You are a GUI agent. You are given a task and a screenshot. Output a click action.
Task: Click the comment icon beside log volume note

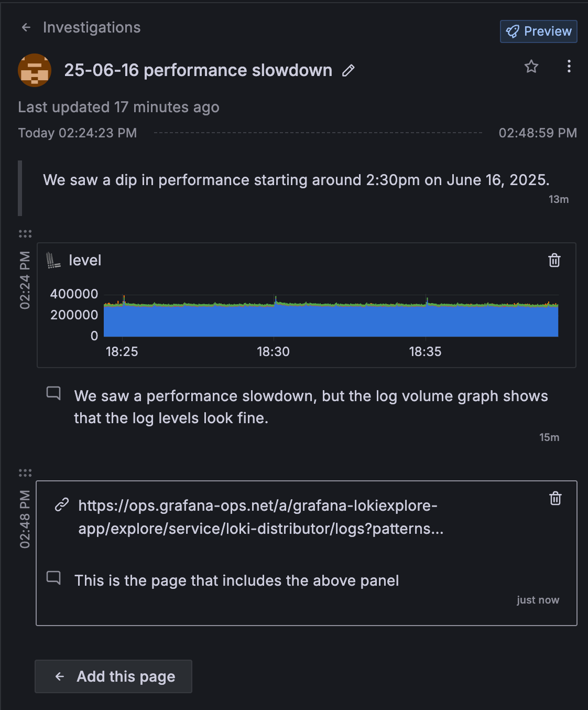[53, 393]
